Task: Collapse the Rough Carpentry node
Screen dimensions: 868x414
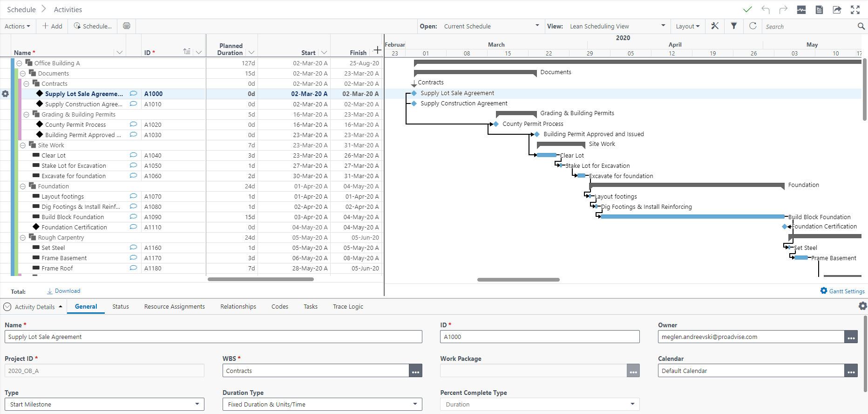Action: pos(23,238)
